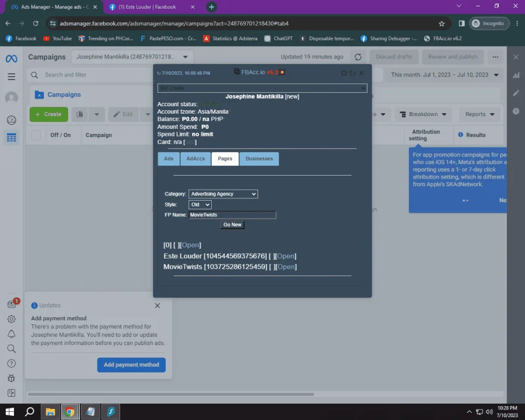Open the Breakdown dropdown
The image size is (525, 420).
[423, 114]
